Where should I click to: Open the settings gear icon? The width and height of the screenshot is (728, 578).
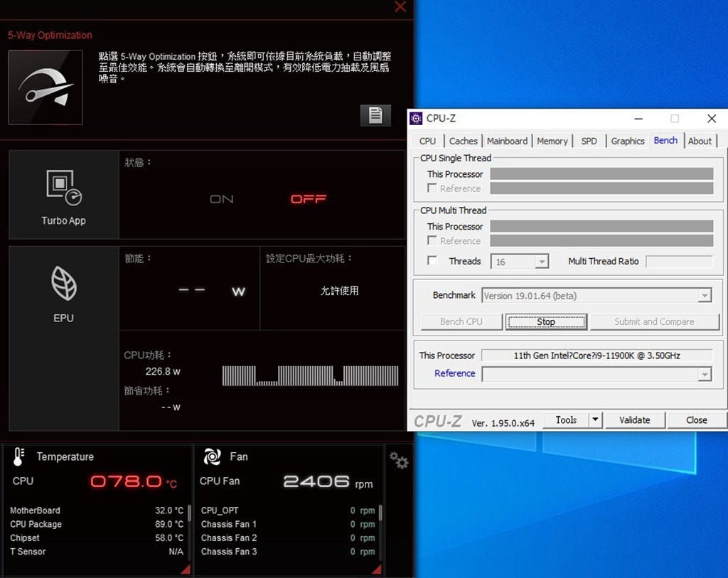point(399,461)
